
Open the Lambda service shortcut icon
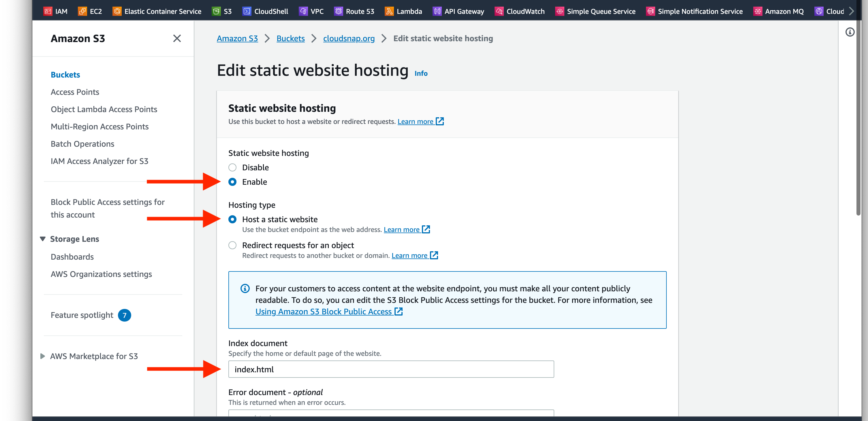point(389,11)
